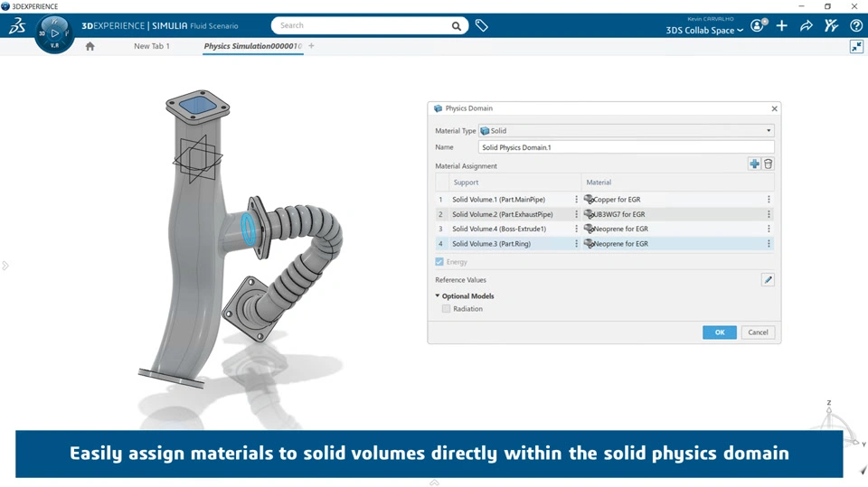
Task: Add a new tab with plus
Action: [311, 46]
